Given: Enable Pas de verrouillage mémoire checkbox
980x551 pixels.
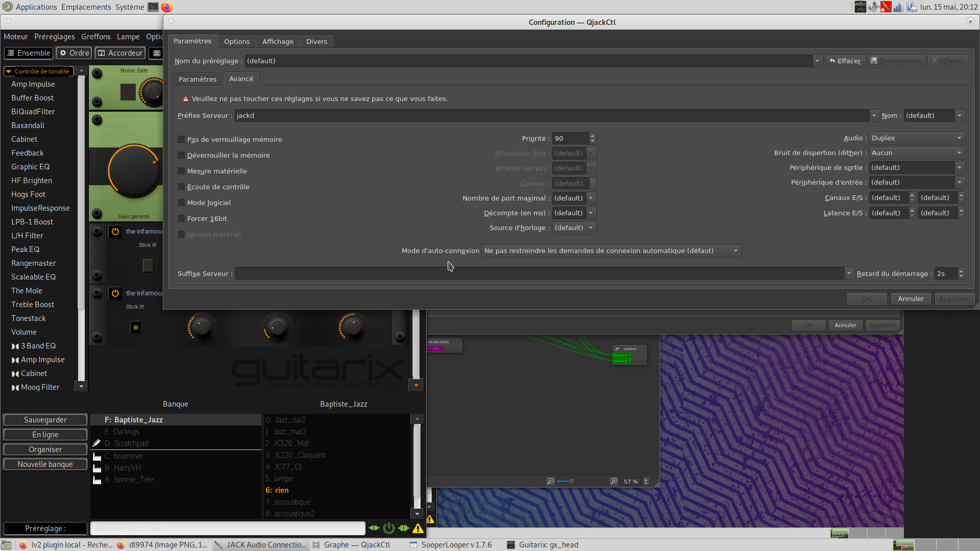Looking at the screenshot, I should (181, 139).
